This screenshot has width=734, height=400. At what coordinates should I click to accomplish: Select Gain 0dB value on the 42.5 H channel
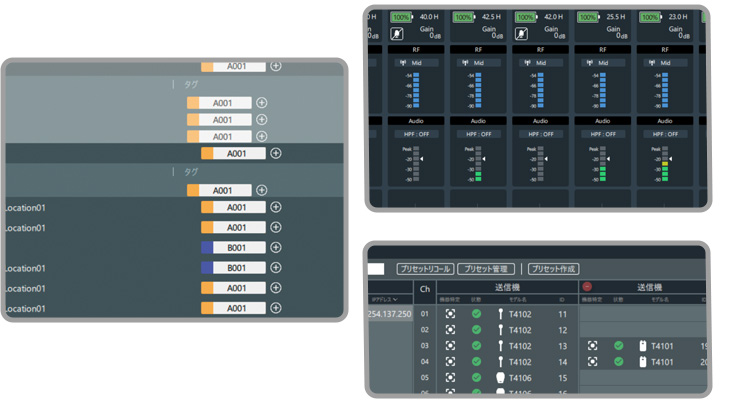click(499, 36)
